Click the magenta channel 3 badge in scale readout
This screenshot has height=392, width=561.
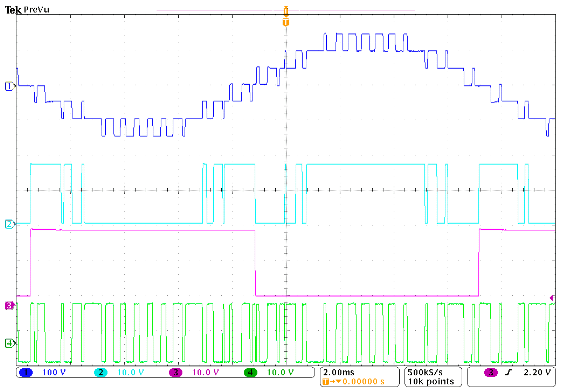(x=176, y=372)
